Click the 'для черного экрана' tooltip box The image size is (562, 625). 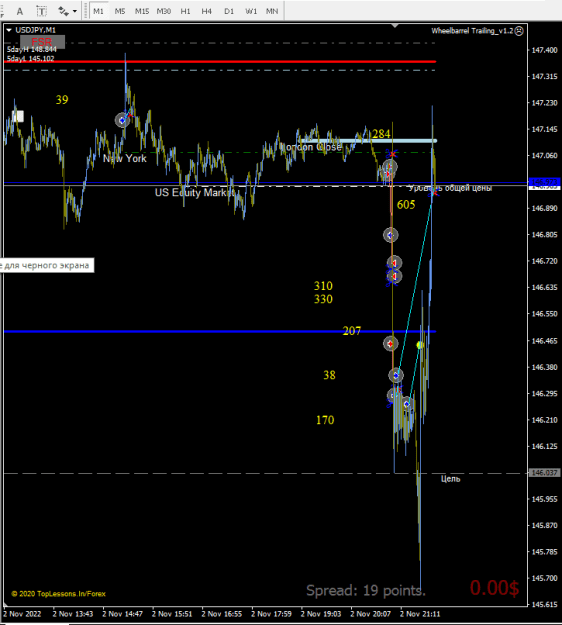tap(47, 265)
